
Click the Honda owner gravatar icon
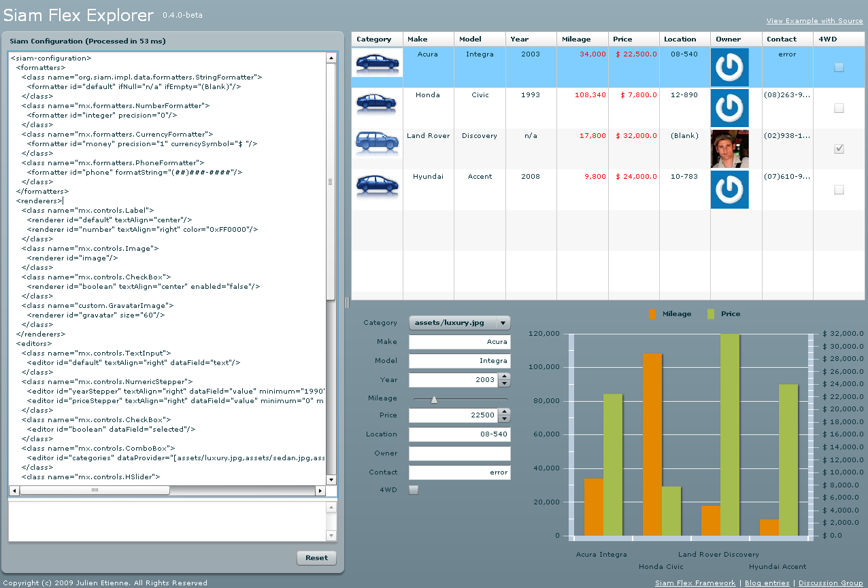(730, 108)
